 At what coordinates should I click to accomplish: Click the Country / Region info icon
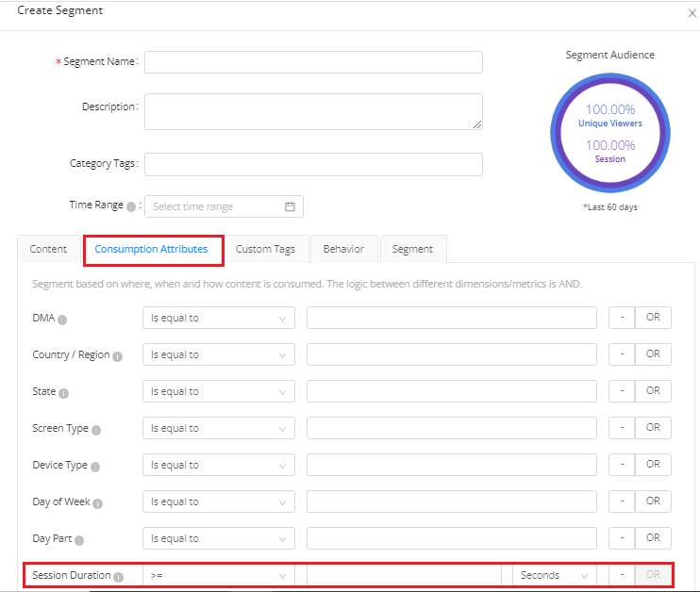[x=117, y=356]
